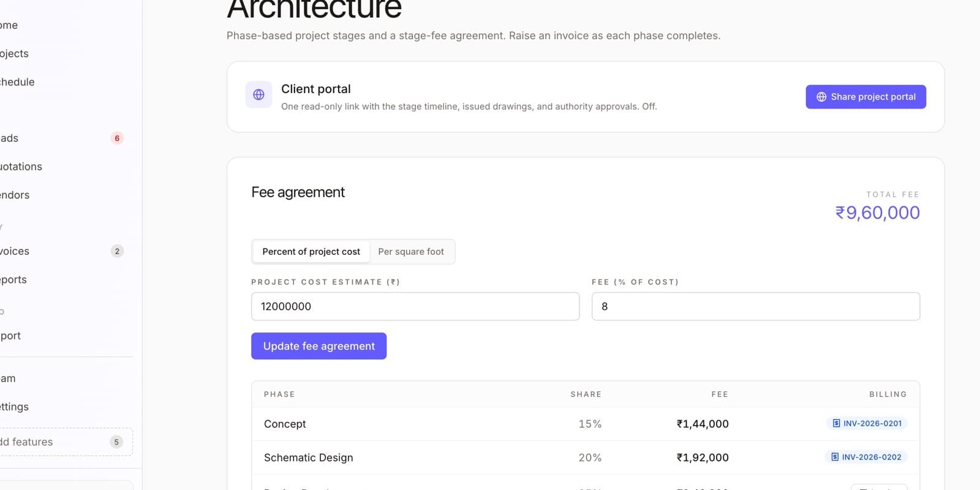This screenshot has height=490, width=980.
Task: Click the Share project portal button
Action: [865, 97]
